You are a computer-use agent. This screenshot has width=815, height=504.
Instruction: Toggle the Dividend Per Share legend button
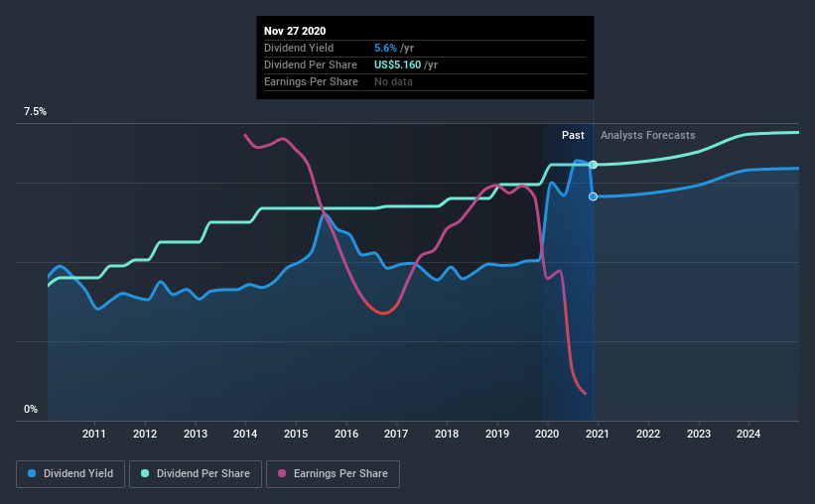pyautogui.click(x=196, y=474)
